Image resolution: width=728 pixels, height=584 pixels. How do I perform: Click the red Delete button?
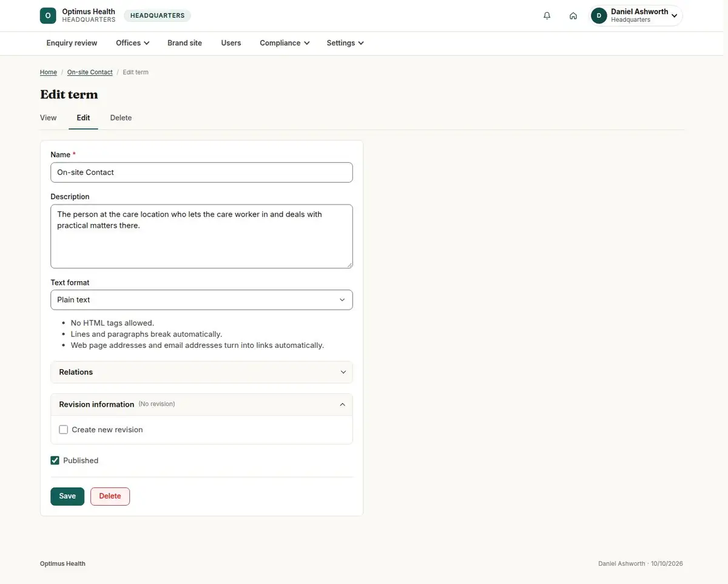click(110, 496)
